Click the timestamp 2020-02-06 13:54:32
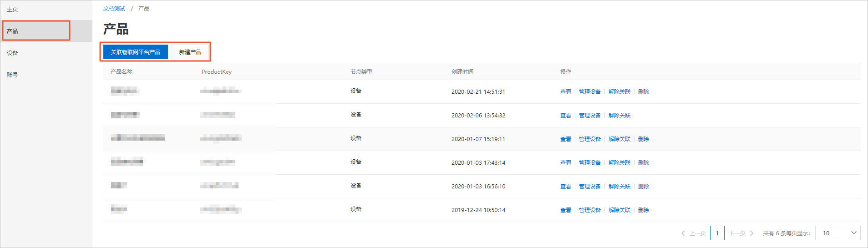Viewport: 868px width, 248px height. 478,116
